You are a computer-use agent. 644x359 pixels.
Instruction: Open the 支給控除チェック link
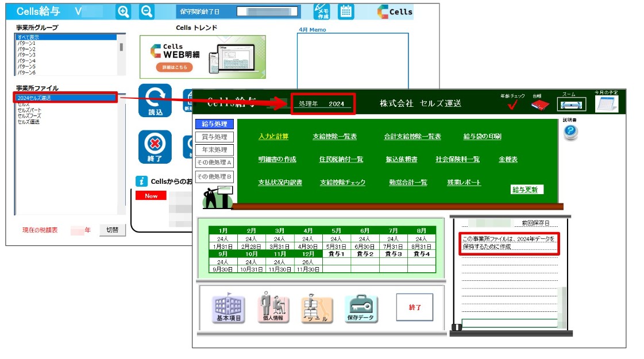(342, 183)
